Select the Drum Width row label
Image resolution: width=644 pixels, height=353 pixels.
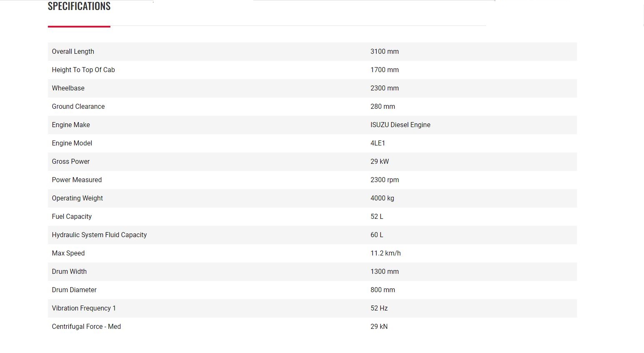pos(69,272)
